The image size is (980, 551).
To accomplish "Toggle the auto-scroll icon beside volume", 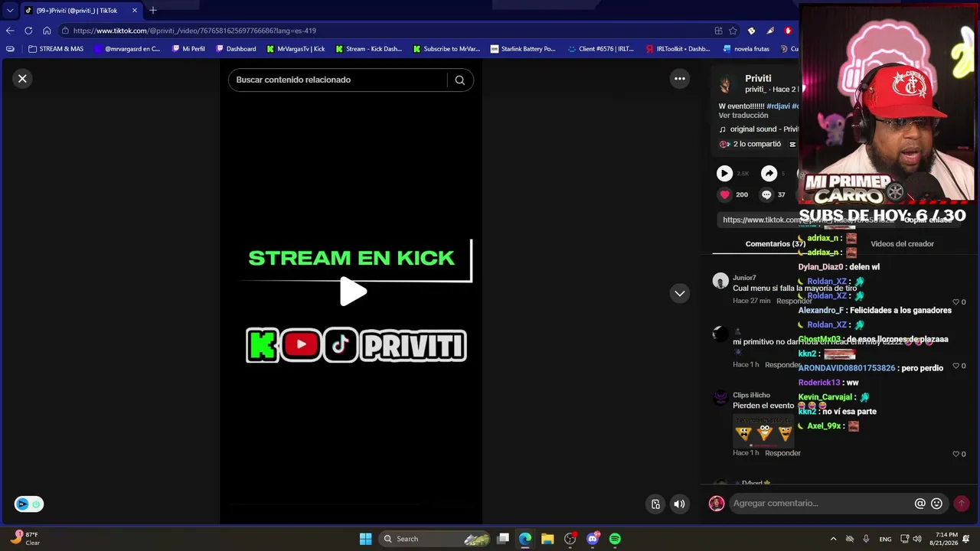I will pos(655,504).
